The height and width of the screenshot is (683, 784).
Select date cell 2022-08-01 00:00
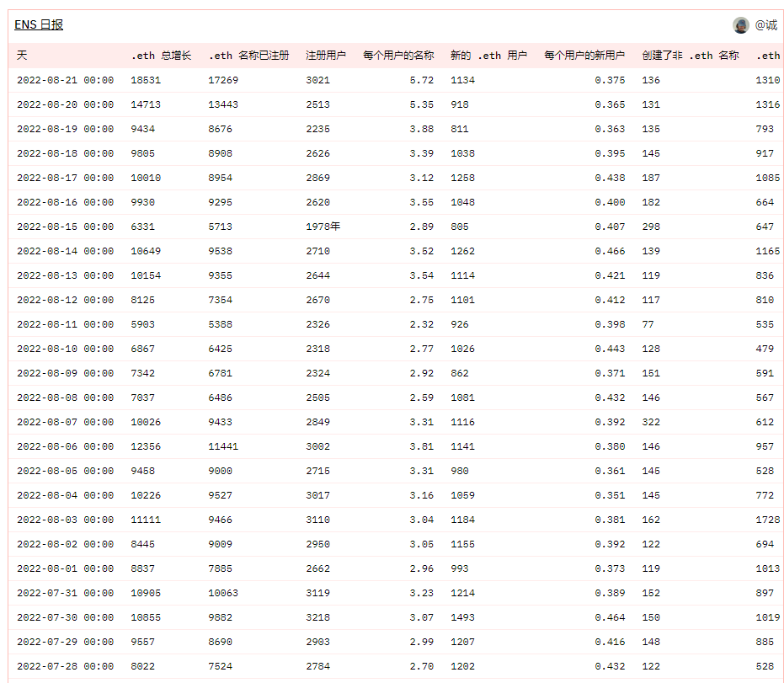tap(66, 569)
